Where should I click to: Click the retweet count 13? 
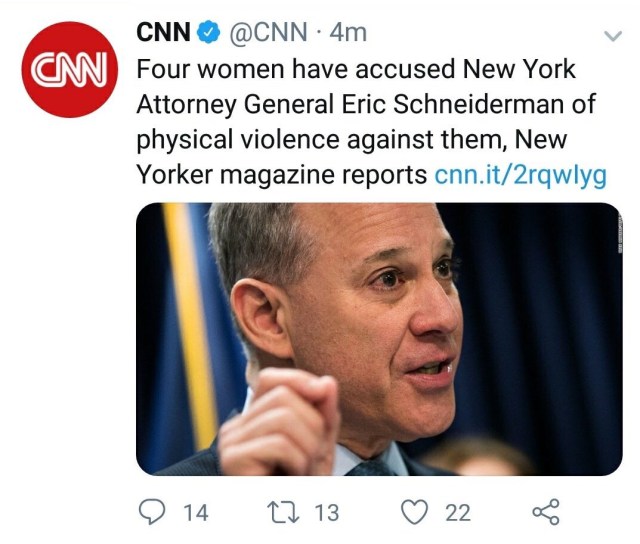tap(327, 513)
